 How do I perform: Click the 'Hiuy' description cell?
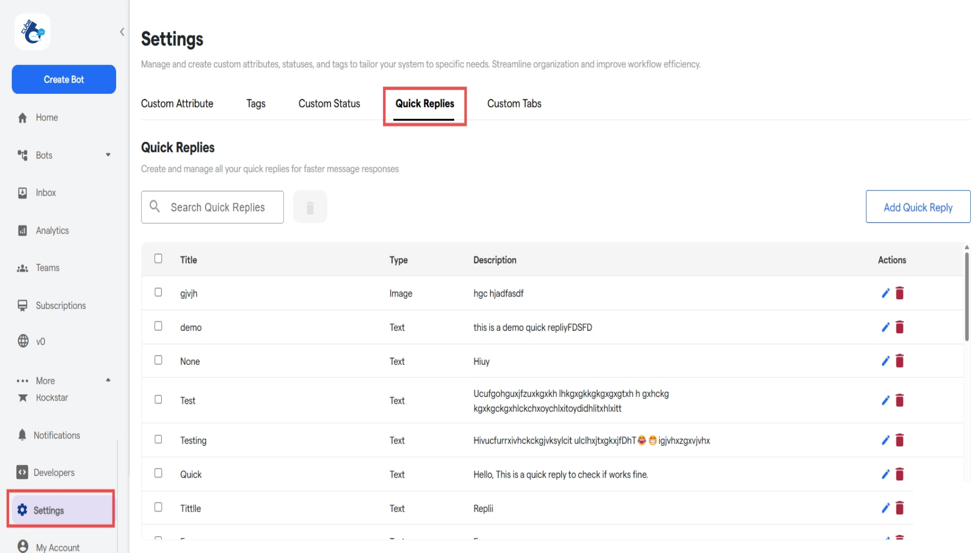[481, 362]
